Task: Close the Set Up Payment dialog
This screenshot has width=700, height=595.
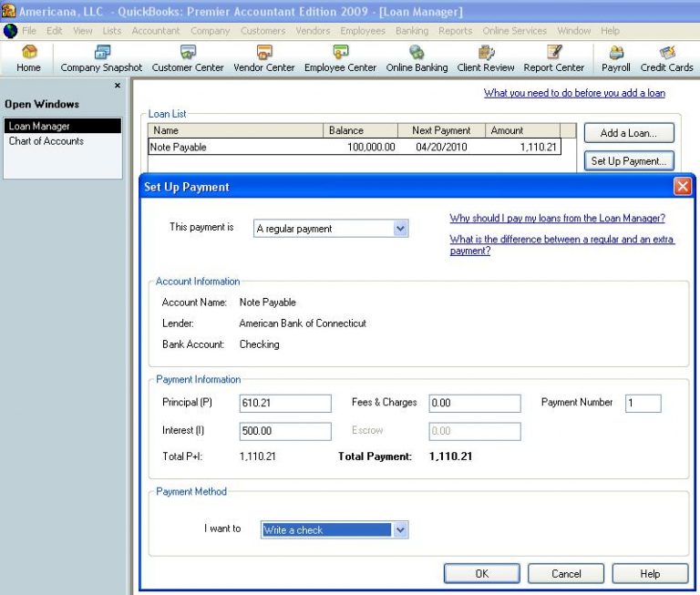Action: pyautogui.click(x=683, y=186)
